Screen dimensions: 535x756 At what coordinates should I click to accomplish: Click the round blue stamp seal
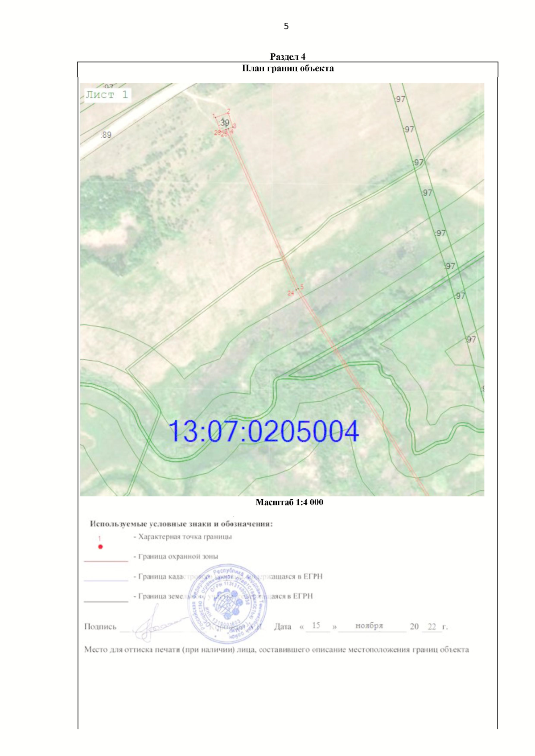pyautogui.click(x=228, y=603)
